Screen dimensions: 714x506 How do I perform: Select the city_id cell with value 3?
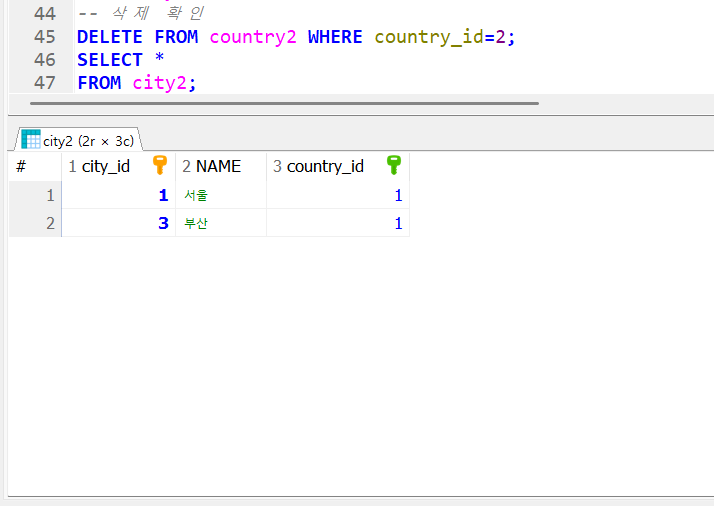[118, 223]
